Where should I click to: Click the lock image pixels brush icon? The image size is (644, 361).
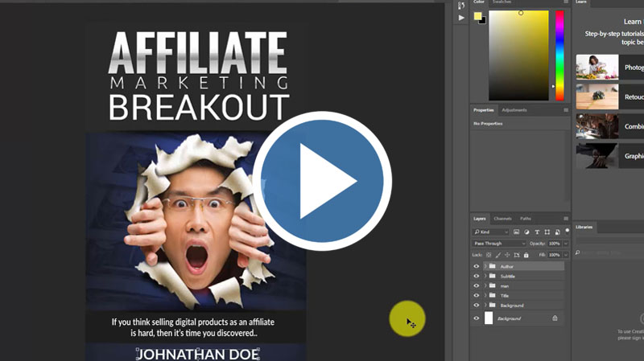[497, 254]
